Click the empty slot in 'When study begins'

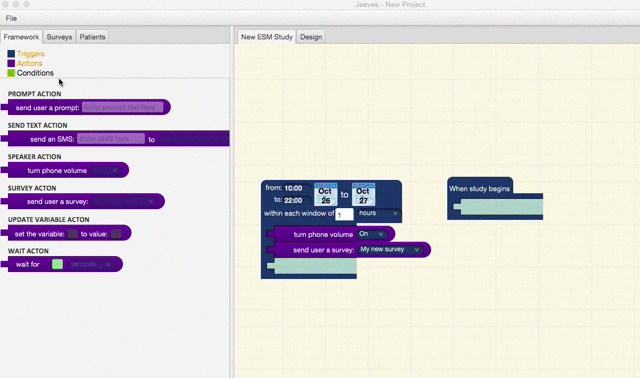coord(499,207)
